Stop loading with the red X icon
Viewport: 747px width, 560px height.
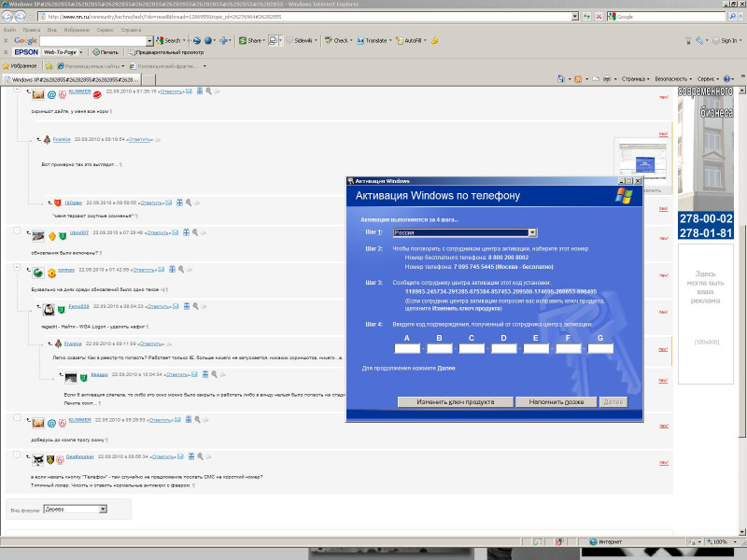pos(599,16)
